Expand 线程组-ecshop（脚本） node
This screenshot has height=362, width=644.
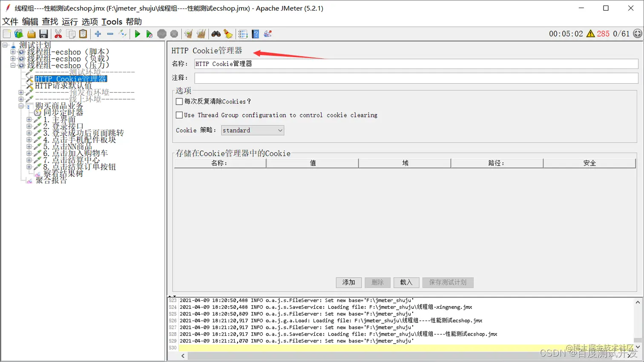click(13, 52)
